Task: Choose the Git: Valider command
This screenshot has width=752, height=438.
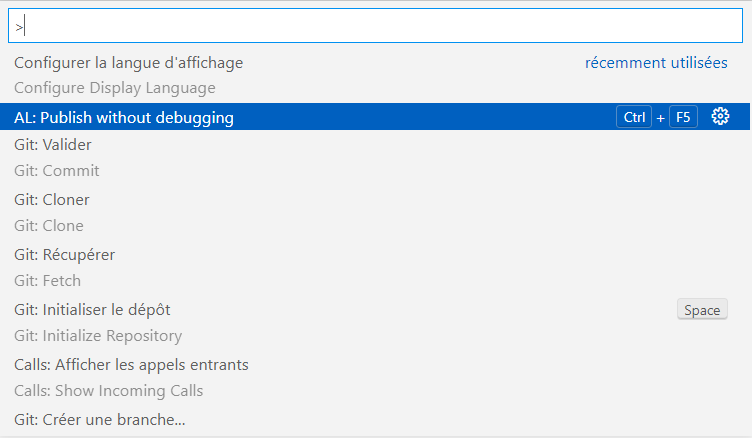Action: point(53,145)
